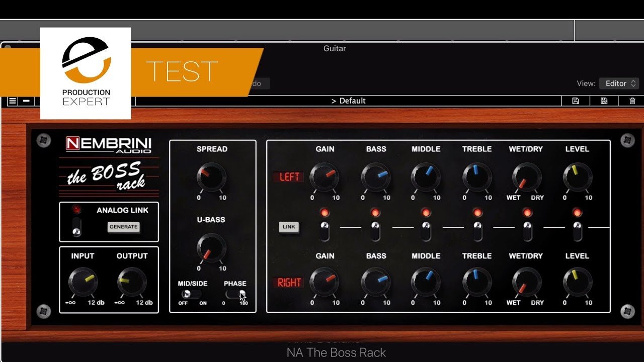Click the RIGHT channel TREBLE knob
Screen dimensions: 644x362
pyautogui.click(x=476, y=282)
